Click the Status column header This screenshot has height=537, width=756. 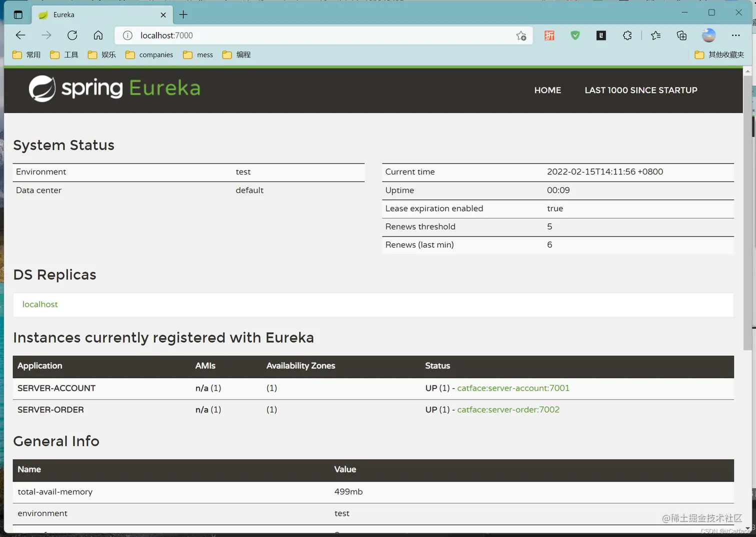click(x=437, y=366)
